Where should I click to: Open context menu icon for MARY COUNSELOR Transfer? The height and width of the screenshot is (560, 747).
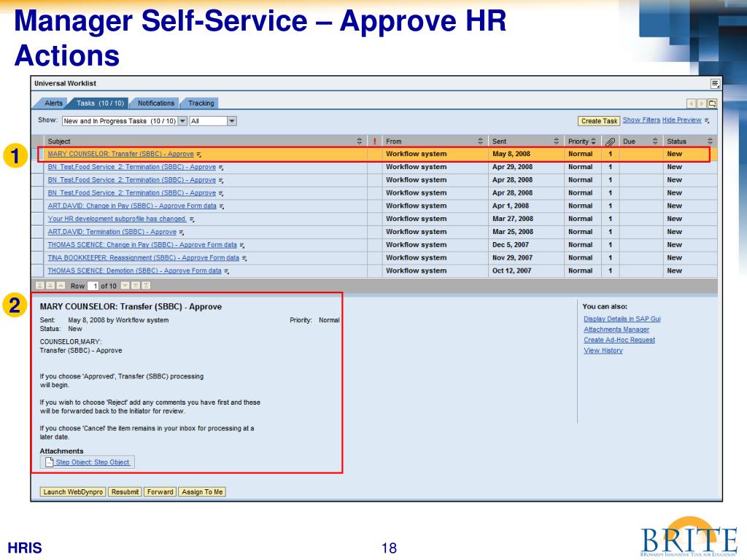(198, 155)
